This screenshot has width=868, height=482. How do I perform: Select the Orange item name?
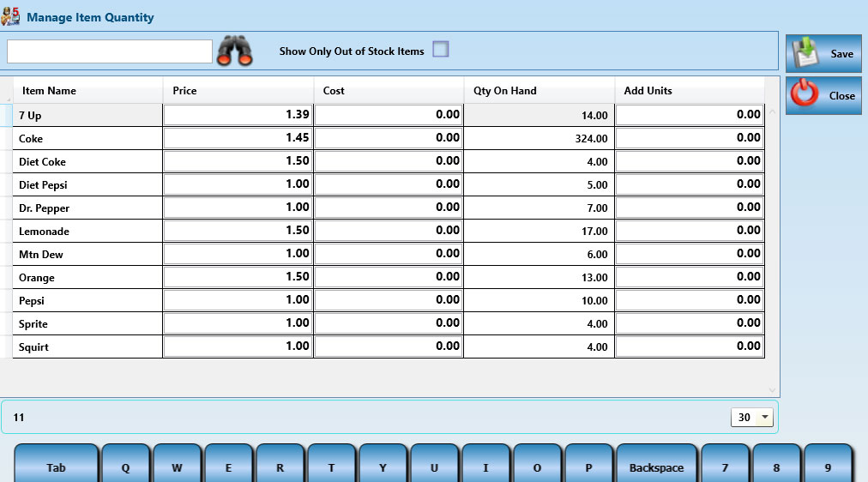37,278
